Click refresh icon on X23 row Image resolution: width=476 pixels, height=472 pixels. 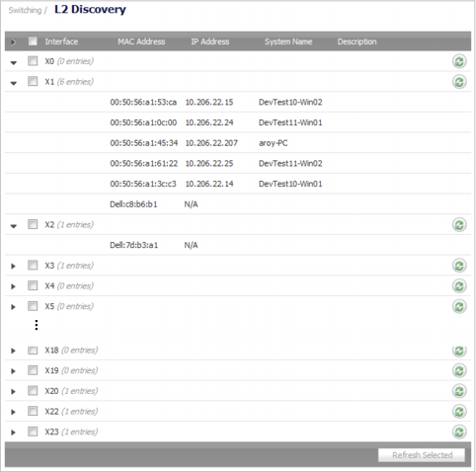point(459,432)
